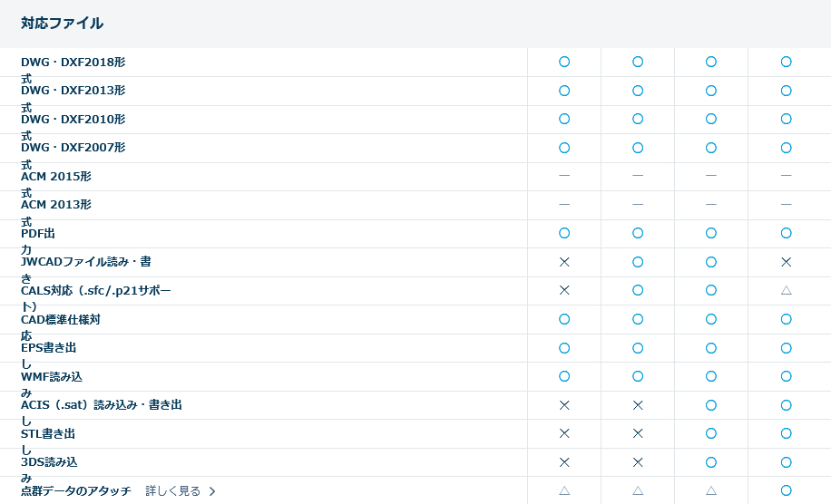The image size is (831, 504).
Task: Click the circle mark in the 点群データのアタッチ row
Action: click(x=786, y=490)
